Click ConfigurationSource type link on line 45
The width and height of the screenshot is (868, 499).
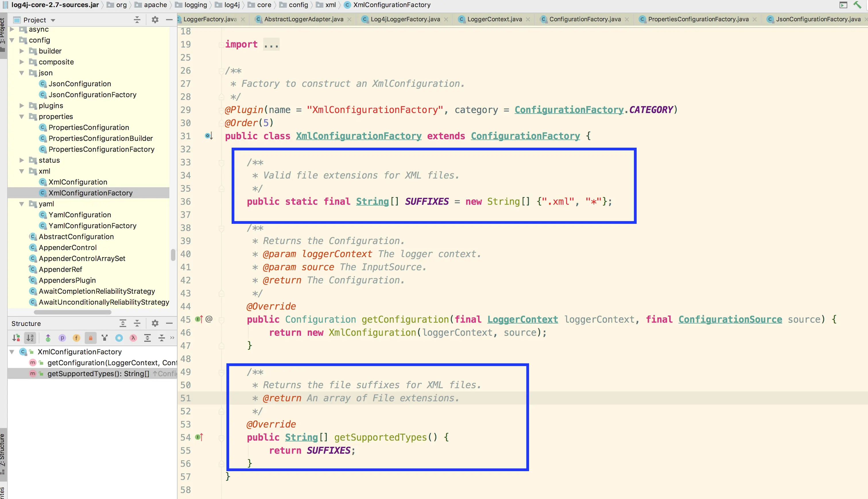[730, 319]
